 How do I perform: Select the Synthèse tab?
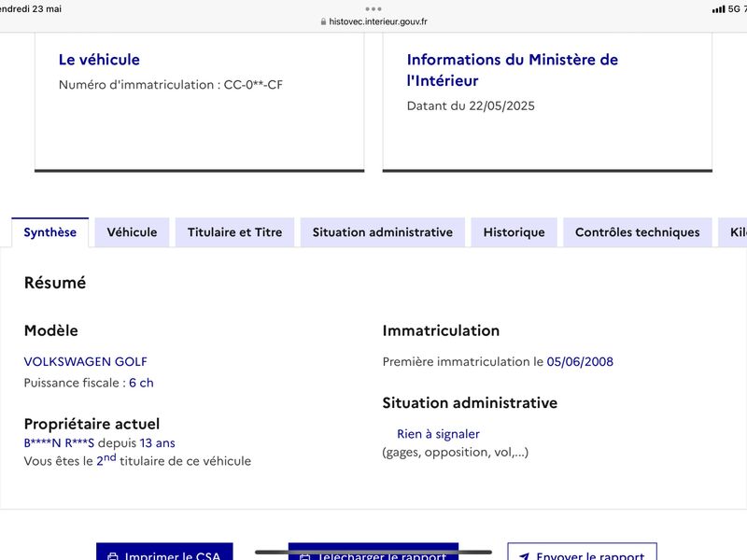50,232
